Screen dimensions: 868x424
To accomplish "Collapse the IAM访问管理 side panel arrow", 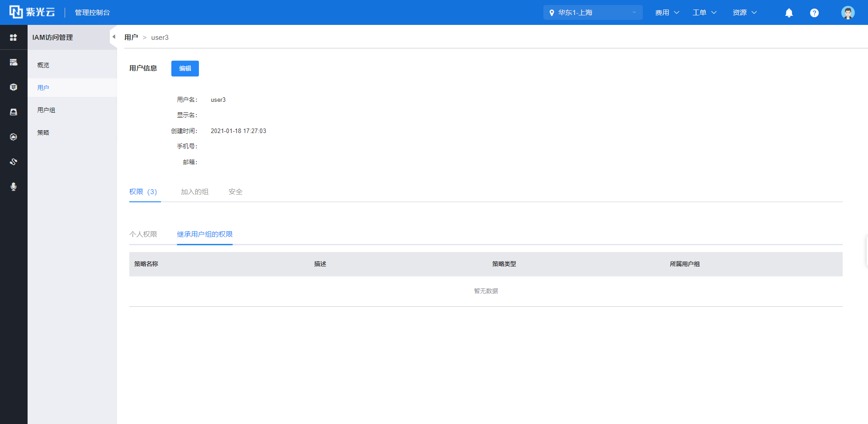I will tap(114, 37).
